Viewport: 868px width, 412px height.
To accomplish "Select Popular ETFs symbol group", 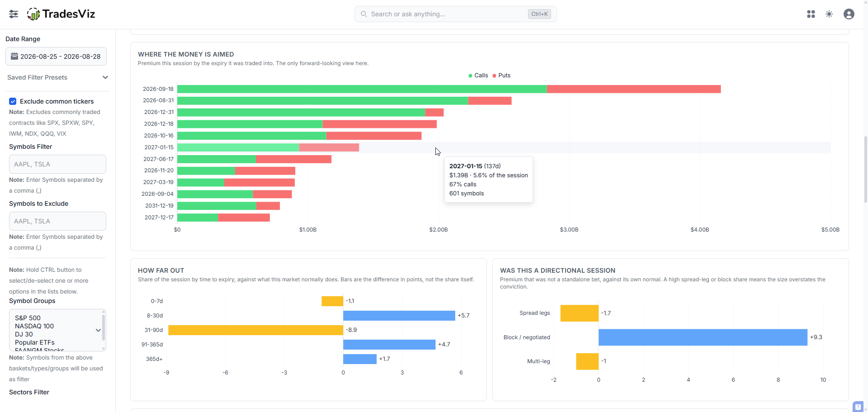I will [x=35, y=342].
